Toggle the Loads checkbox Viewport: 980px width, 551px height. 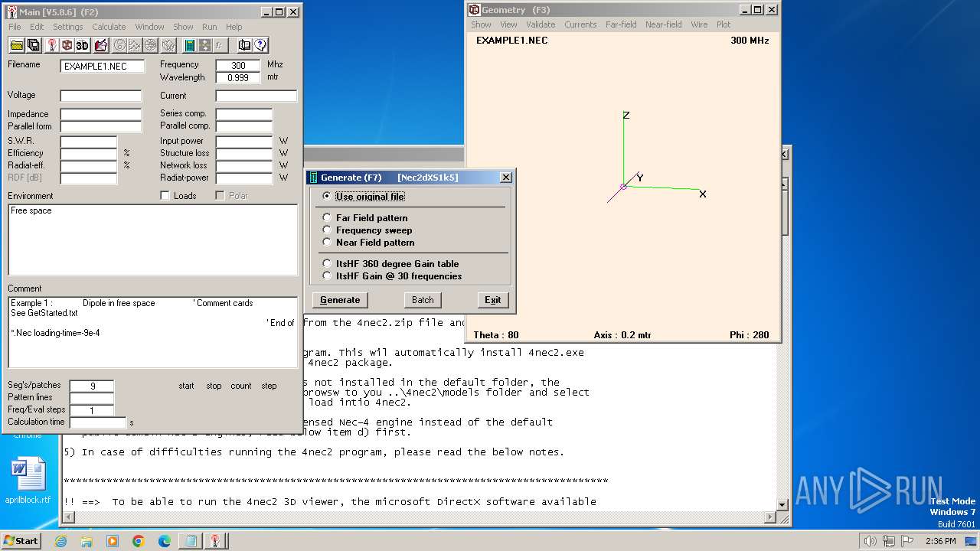165,196
